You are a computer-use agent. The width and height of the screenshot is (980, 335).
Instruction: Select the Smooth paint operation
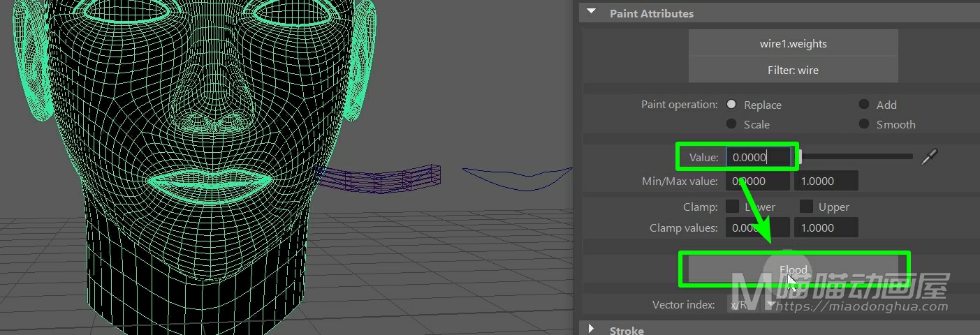click(x=864, y=124)
